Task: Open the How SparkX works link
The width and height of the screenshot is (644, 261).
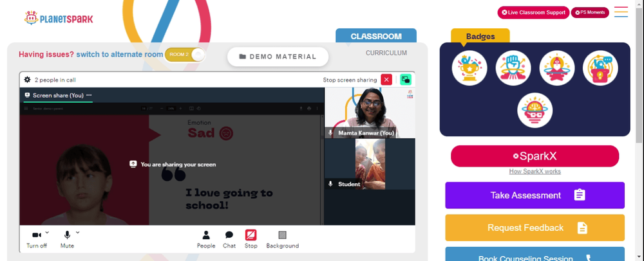Action: point(535,171)
